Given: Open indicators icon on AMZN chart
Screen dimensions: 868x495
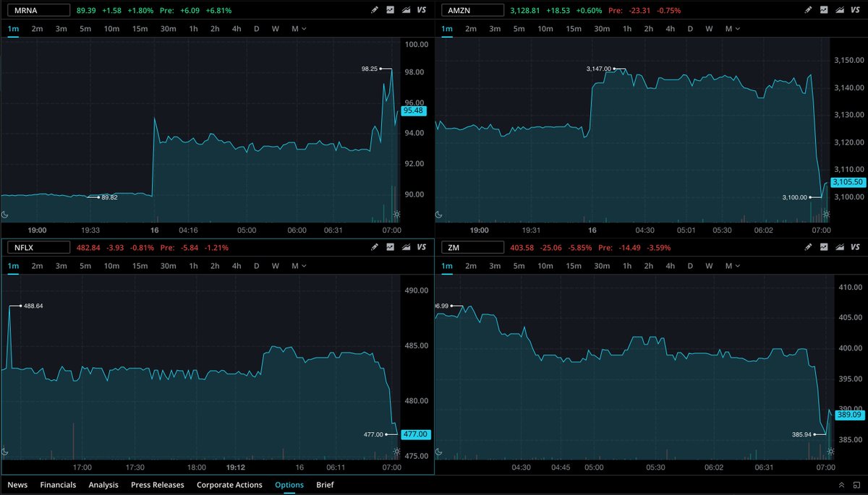Looking at the screenshot, I should [x=825, y=10].
